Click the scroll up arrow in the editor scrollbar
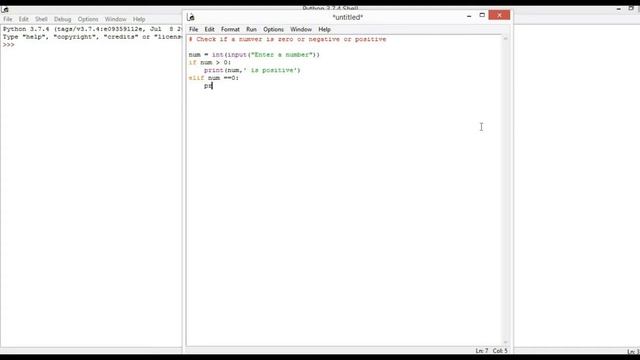 tap(506, 39)
